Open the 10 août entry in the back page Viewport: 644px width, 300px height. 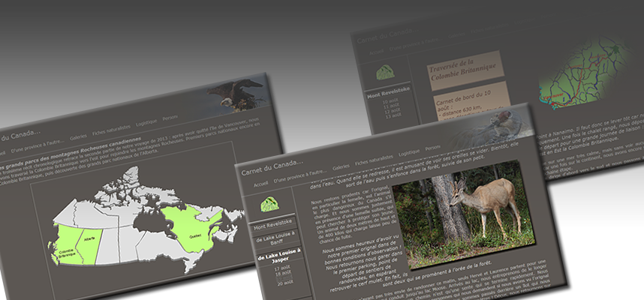pos(390,102)
